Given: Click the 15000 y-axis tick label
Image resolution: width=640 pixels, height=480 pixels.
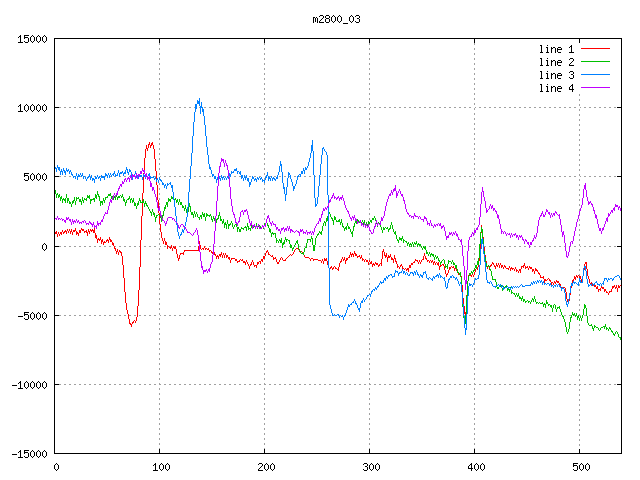Looking at the screenshot, I should [30, 39].
